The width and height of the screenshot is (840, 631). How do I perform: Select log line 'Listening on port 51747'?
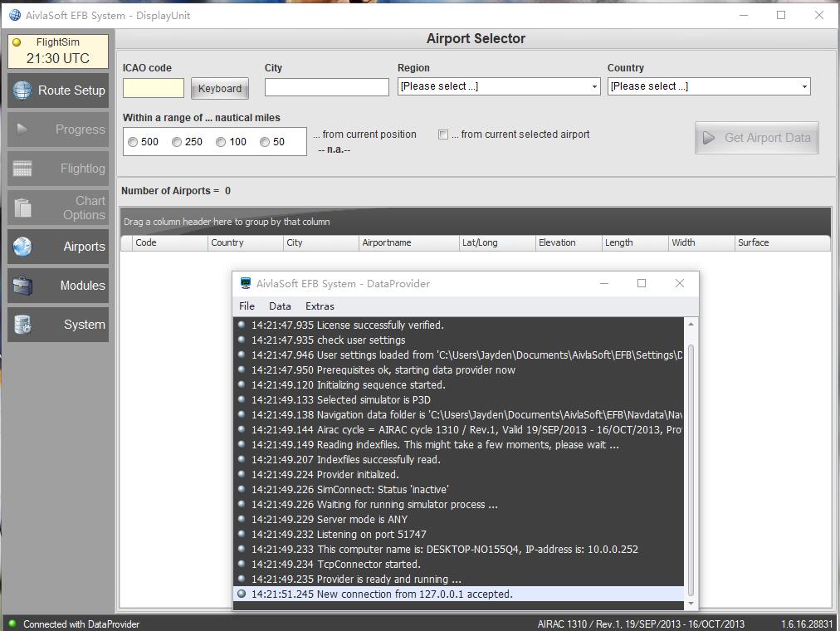458,534
